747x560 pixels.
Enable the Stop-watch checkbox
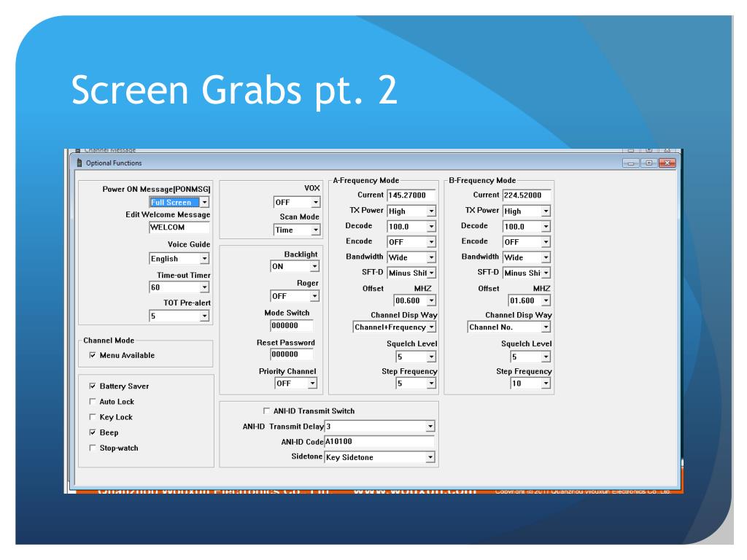pos(93,448)
